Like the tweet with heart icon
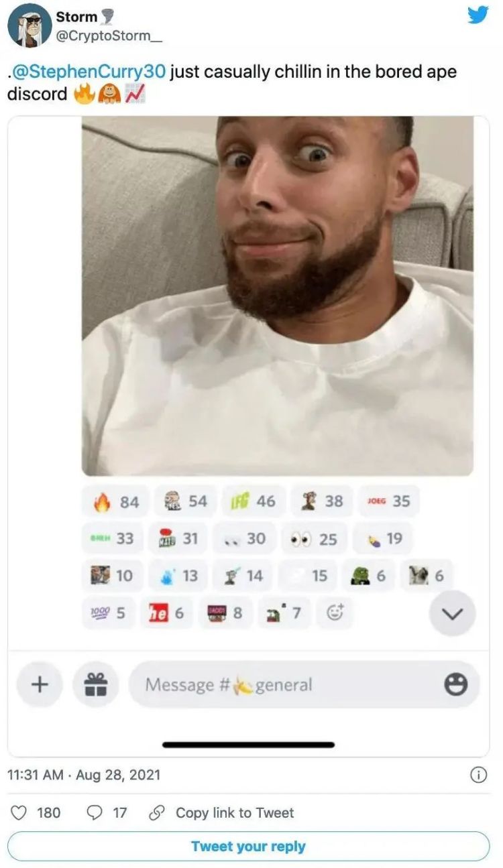The image size is (503, 868). coord(19,813)
